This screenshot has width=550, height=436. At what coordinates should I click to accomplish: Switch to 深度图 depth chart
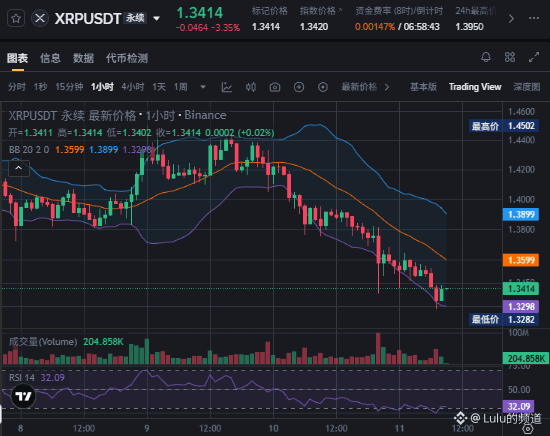click(x=526, y=87)
